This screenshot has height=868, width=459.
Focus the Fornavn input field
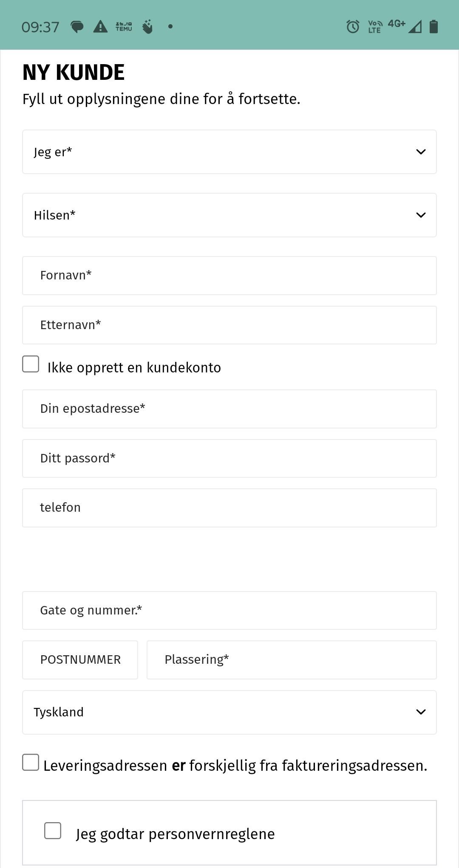(x=229, y=276)
